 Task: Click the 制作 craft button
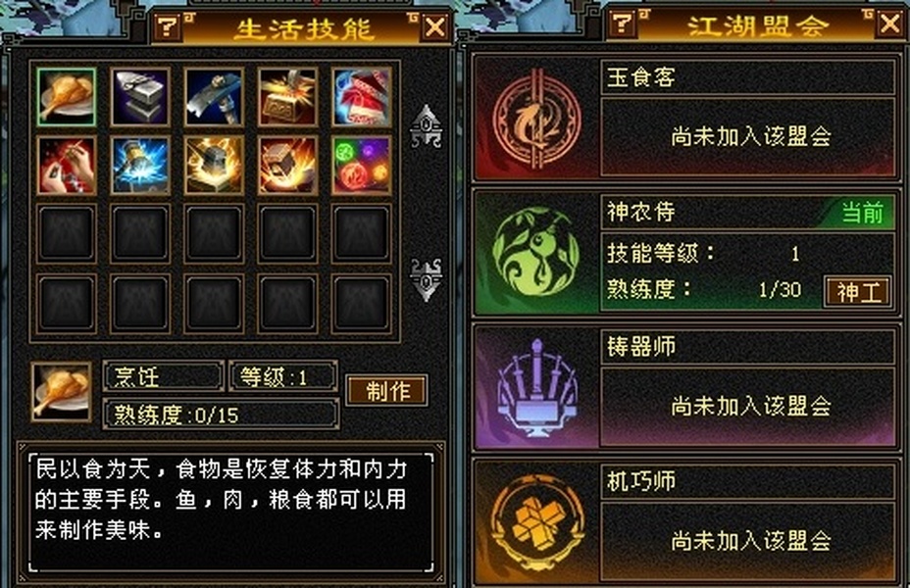click(x=387, y=390)
